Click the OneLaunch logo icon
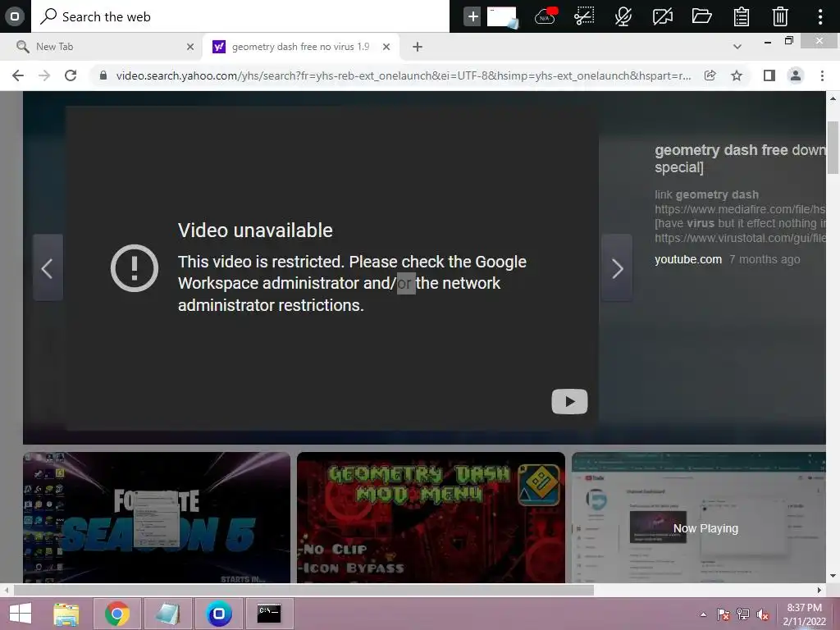The image size is (840, 630). pos(15,16)
